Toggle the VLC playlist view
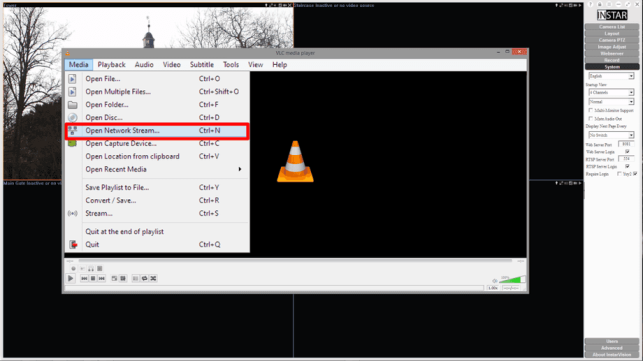The height and width of the screenshot is (361, 643). coord(135,279)
